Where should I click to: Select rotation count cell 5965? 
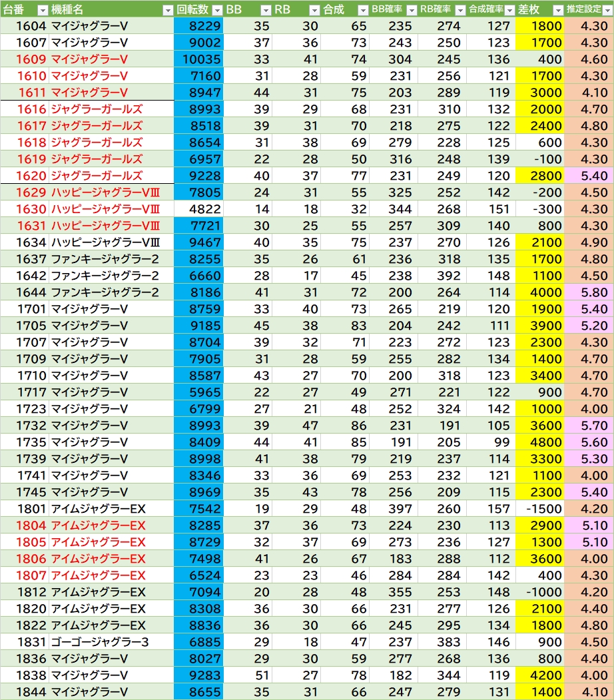tap(198, 392)
